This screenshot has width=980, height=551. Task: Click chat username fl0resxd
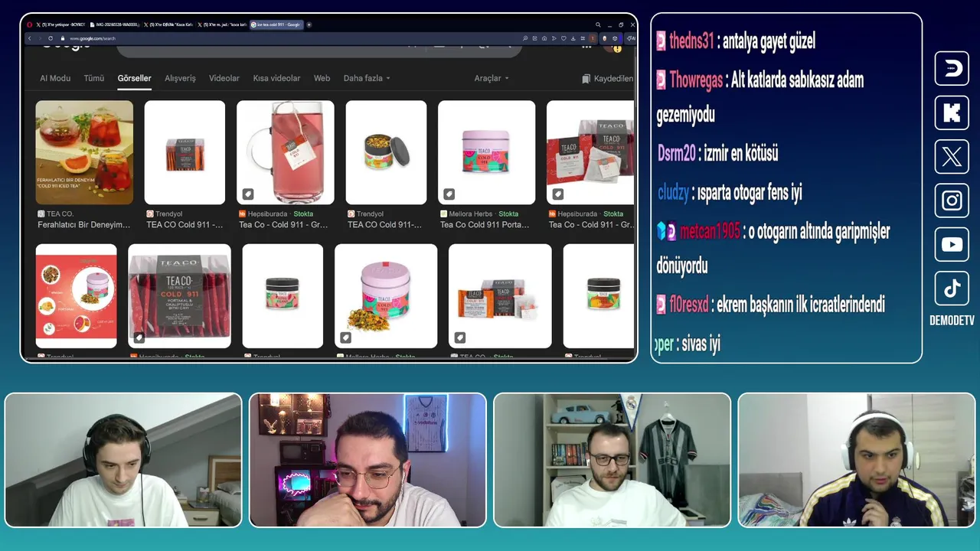(x=690, y=305)
